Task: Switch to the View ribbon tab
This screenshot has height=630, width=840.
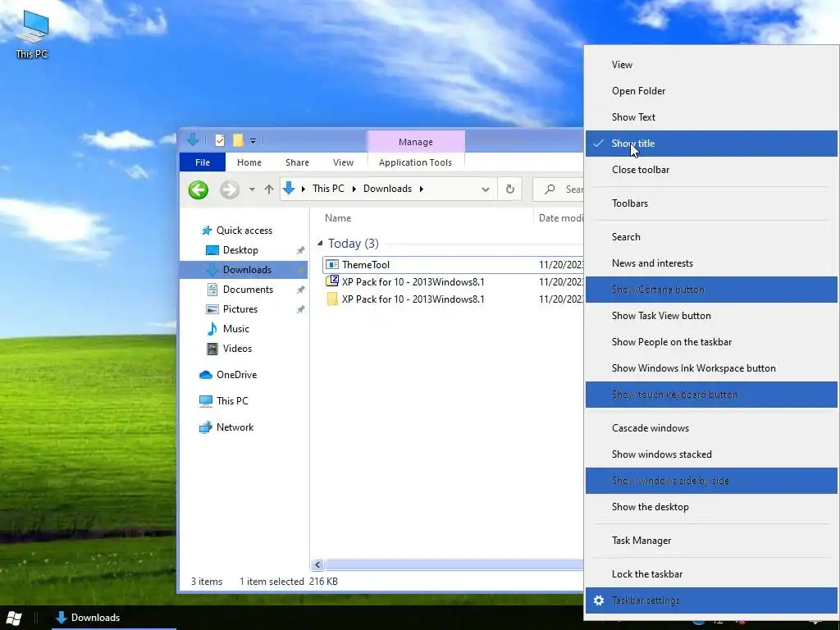Action: coord(343,162)
